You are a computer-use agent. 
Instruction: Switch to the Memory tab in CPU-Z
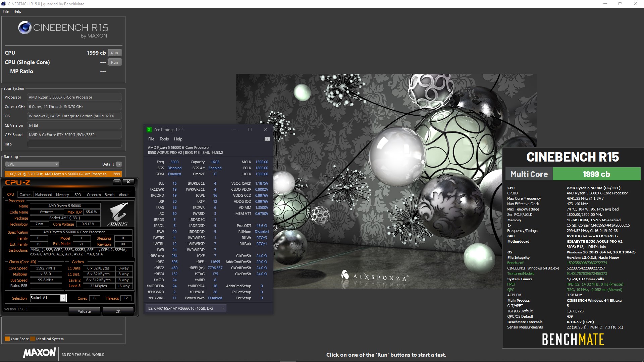62,195
